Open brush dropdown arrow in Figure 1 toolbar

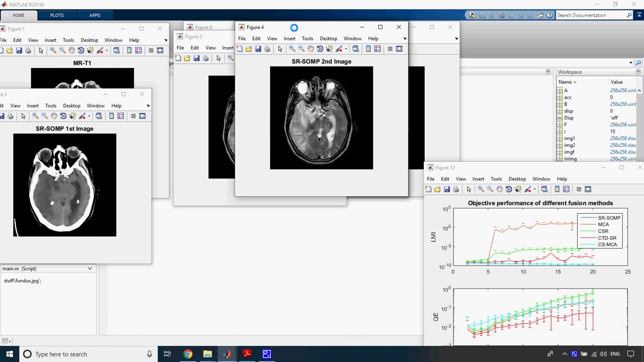[x=107, y=50]
